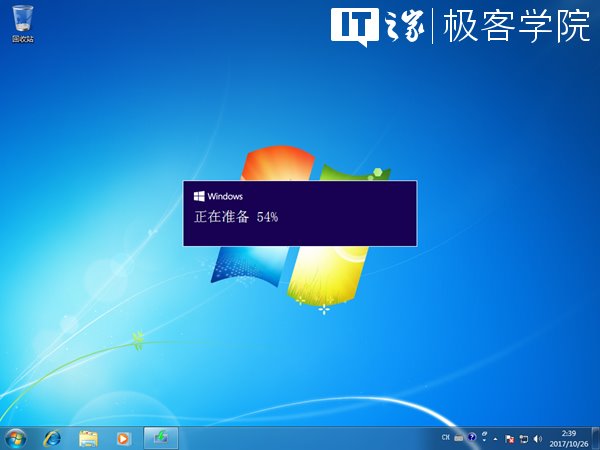Screen dimensions: 600x450
Task: Open the network status tray icon
Action: pyautogui.click(x=523, y=439)
